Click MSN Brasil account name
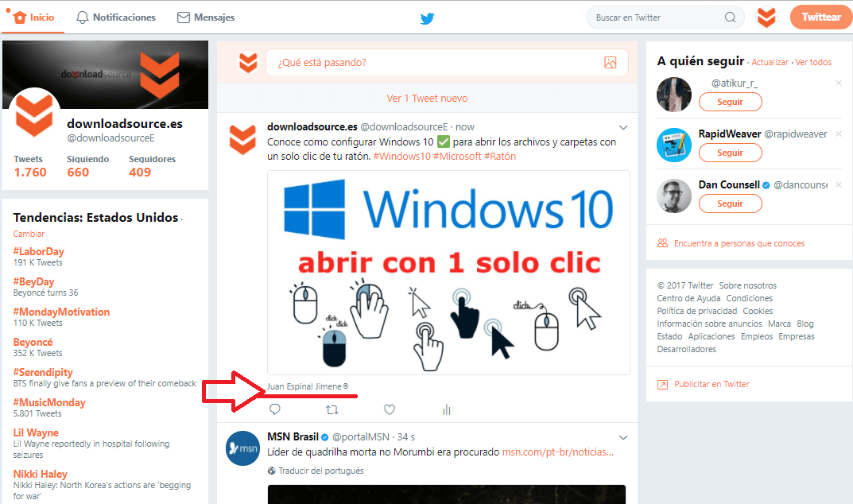 pos(293,436)
